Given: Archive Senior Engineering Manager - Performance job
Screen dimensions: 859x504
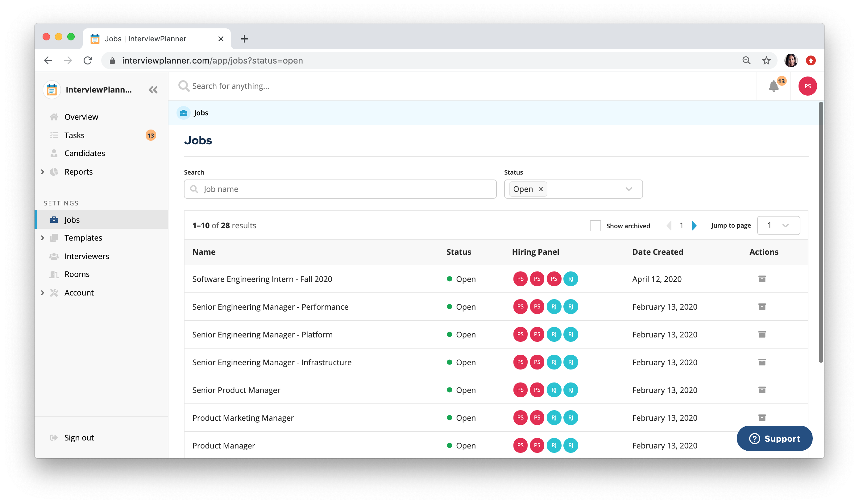Looking at the screenshot, I should [x=762, y=307].
